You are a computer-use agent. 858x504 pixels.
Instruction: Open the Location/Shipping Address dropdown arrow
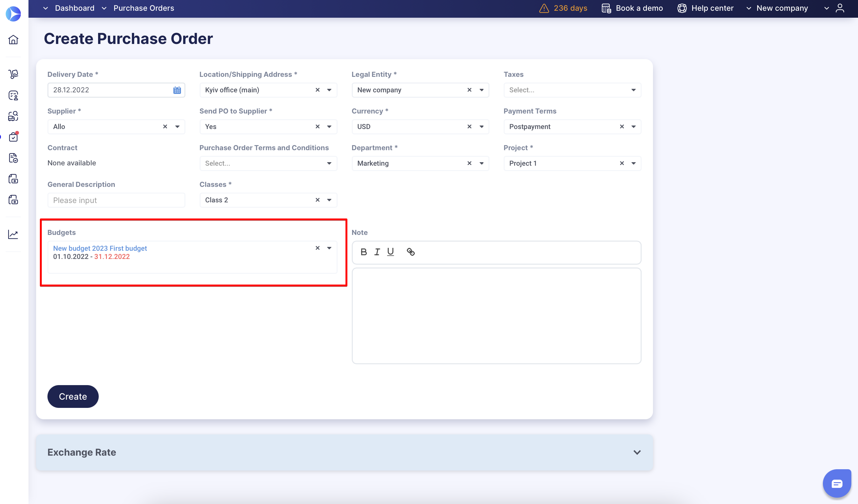pyautogui.click(x=329, y=90)
